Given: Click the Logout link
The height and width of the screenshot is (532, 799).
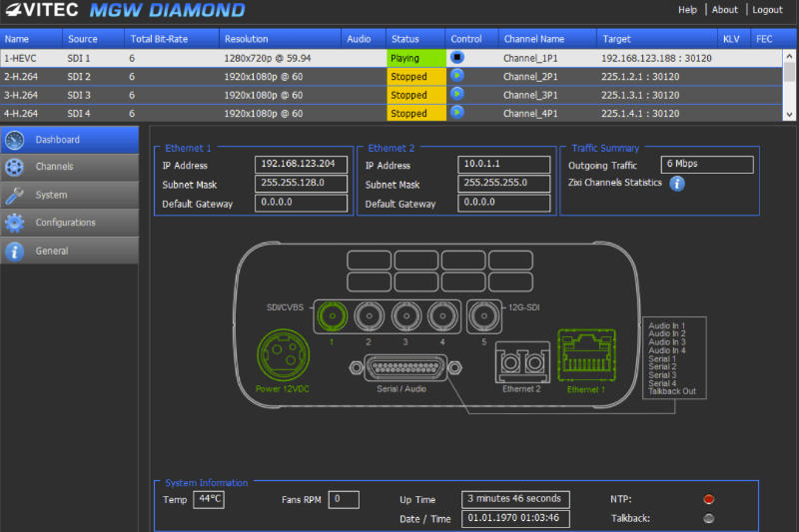Looking at the screenshot, I should coord(767,10).
